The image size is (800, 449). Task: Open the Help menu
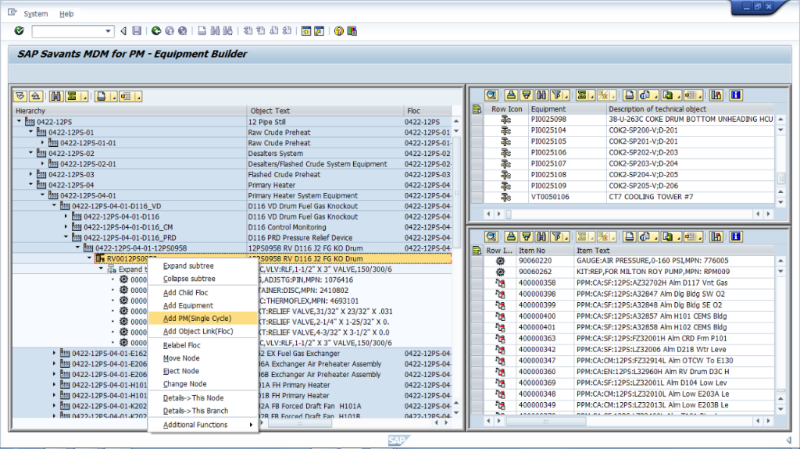click(66, 14)
